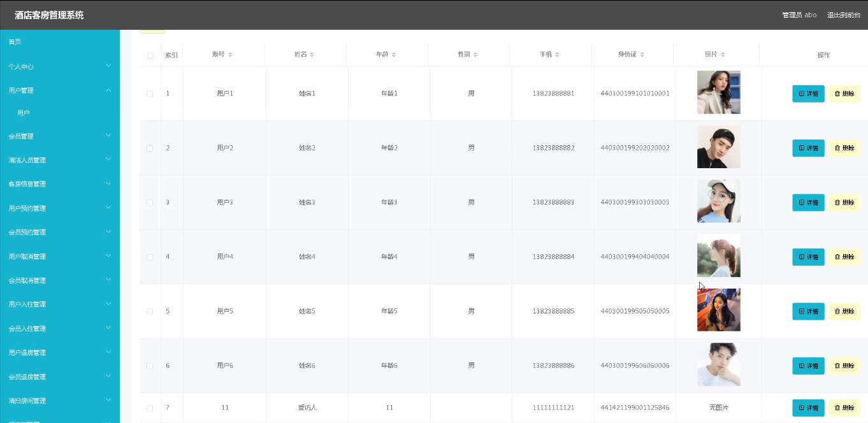Expand 会员预约管理 using its chevron
Image resolution: width=868 pixels, height=423 pixels.
(x=108, y=232)
